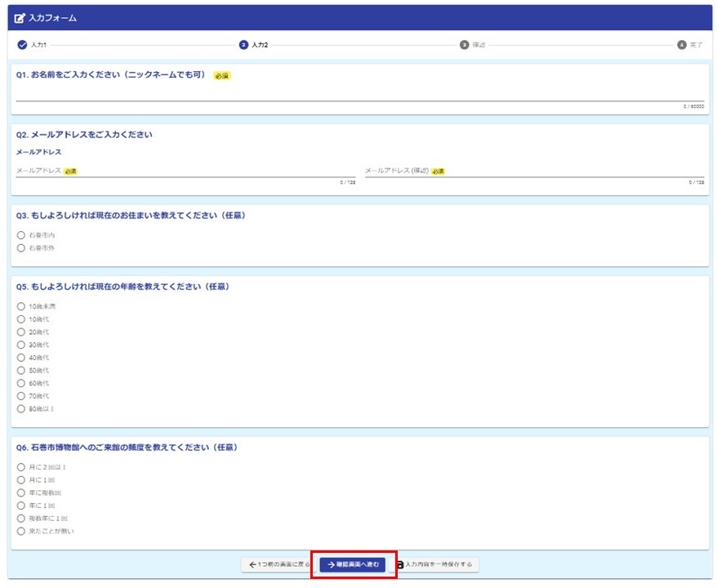
Task: Go back with 1つ前の画面に戻る button
Action: tap(277, 564)
